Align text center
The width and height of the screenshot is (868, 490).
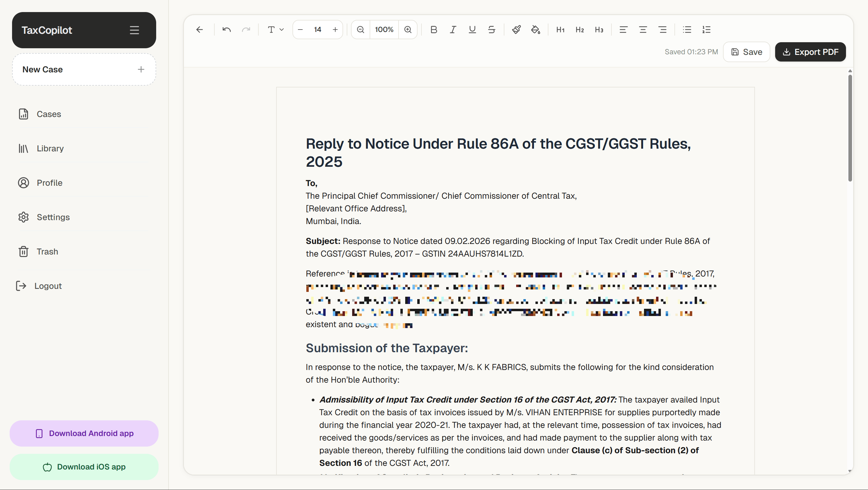643,30
